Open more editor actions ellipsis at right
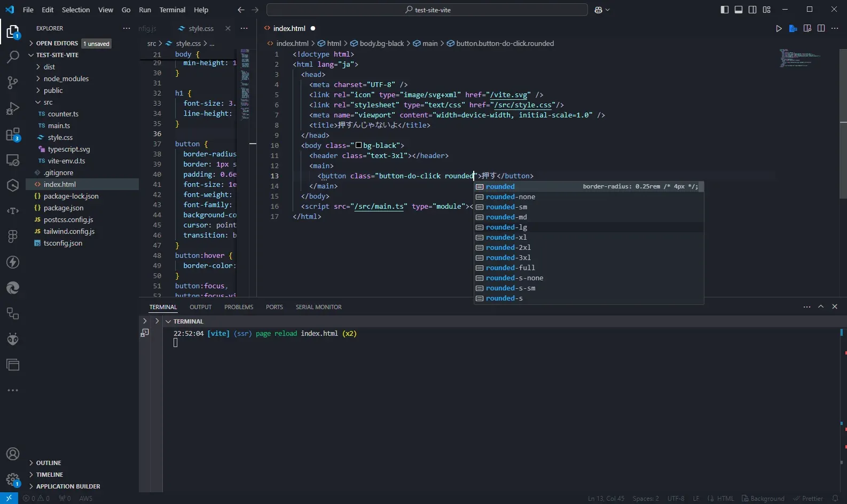The width and height of the screenshot is (847, 504). point(835,28)
